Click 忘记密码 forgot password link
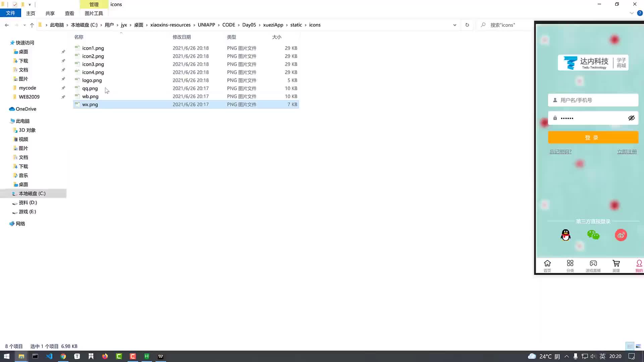The image size is (644, 362). coord(560,152)
